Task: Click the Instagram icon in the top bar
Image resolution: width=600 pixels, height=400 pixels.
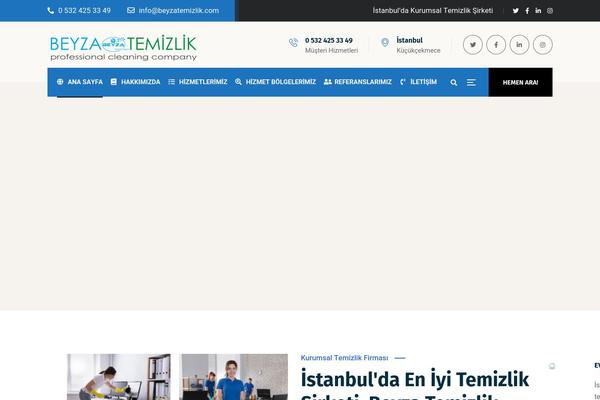Action: click(550, 11)
